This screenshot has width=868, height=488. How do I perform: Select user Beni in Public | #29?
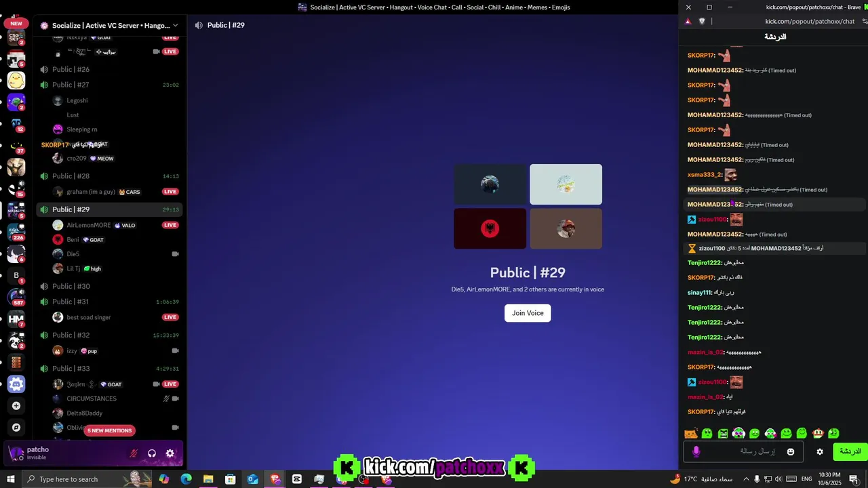73,240
